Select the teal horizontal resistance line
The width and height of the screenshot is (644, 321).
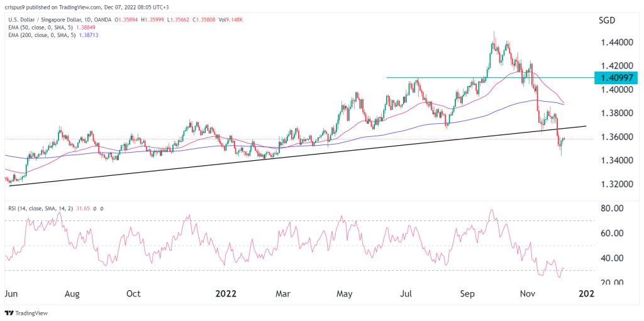click(440, 77)
